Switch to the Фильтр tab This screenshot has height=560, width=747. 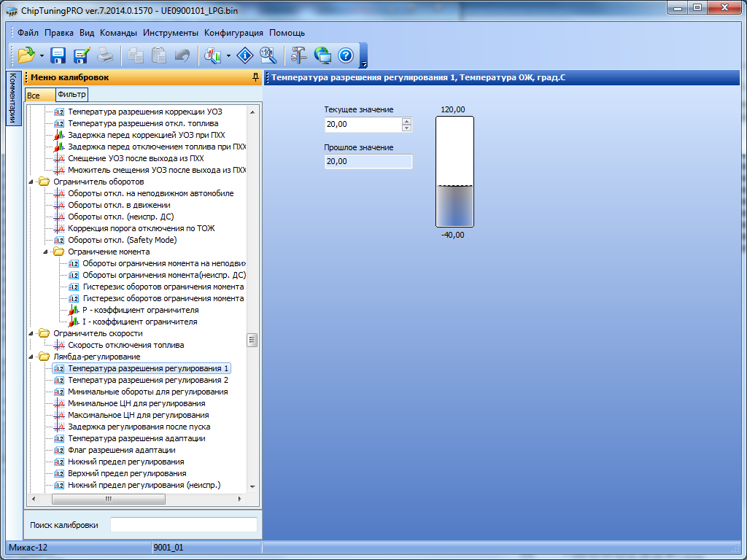tap(71, 94)
